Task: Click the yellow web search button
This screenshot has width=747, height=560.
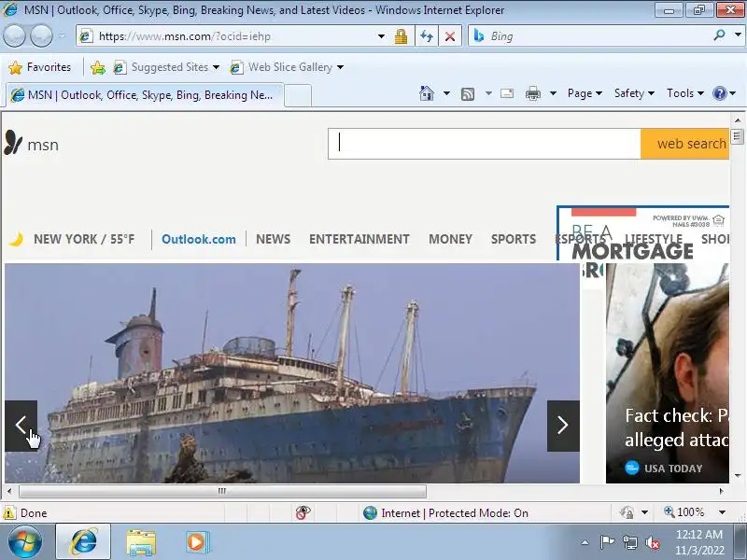Action: 684,144
